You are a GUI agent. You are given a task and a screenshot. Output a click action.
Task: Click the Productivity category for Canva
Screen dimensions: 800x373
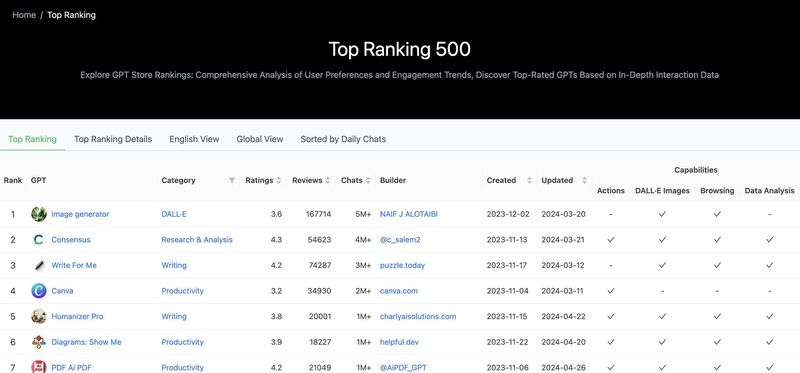183,291
